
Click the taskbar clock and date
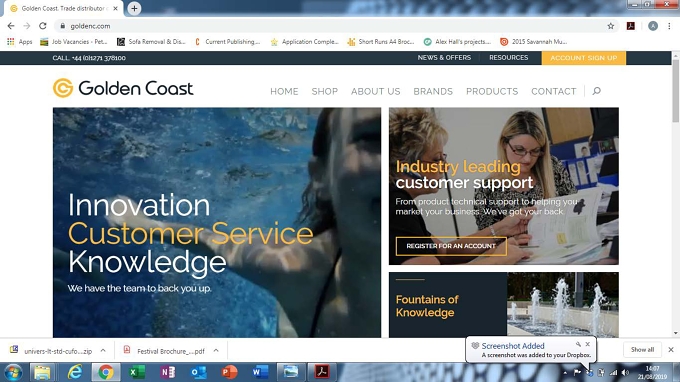pyautogui.click(x=652, y=373)
